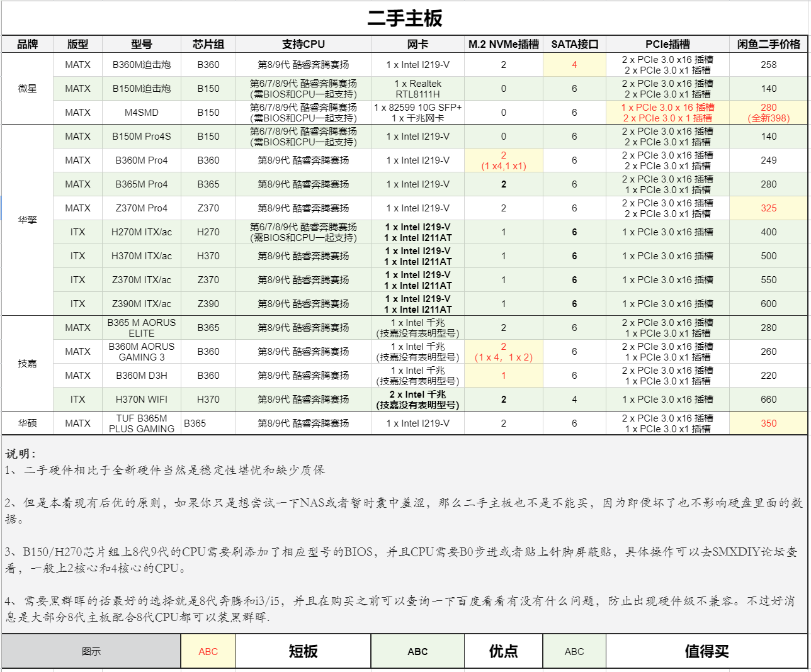Select the 华擎 brand cell
This screenshot has width=811, height=672.
click(x=27, y=220)
